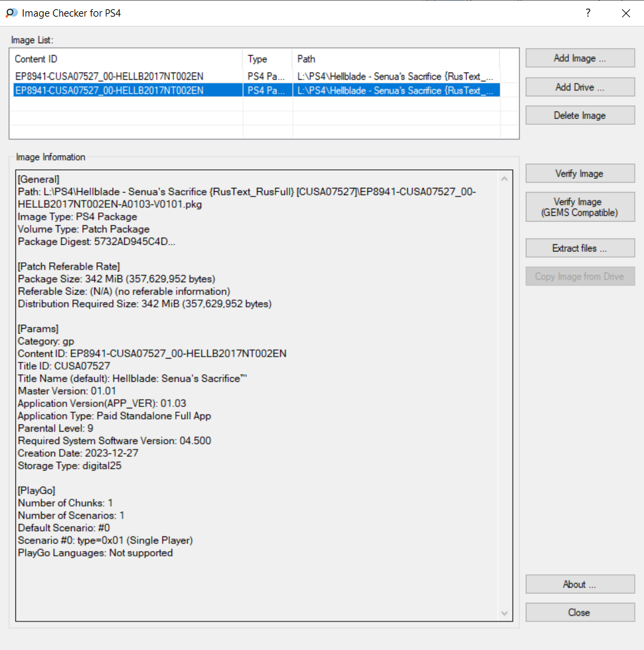Click Application Type: Paid Standalone Full App
This screenshot has height=650, width=644.
click(x=114, y=416)
